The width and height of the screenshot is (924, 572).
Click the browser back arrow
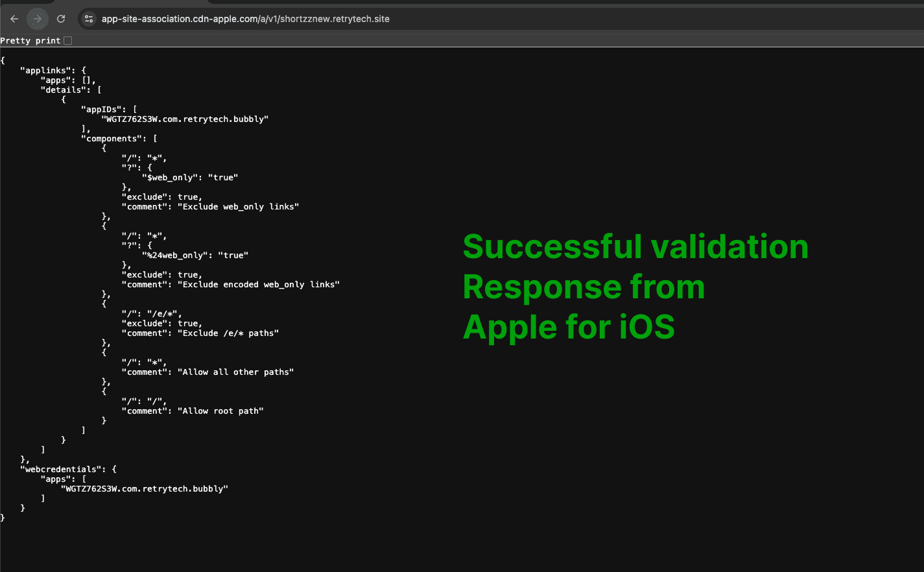pos(14,19)
